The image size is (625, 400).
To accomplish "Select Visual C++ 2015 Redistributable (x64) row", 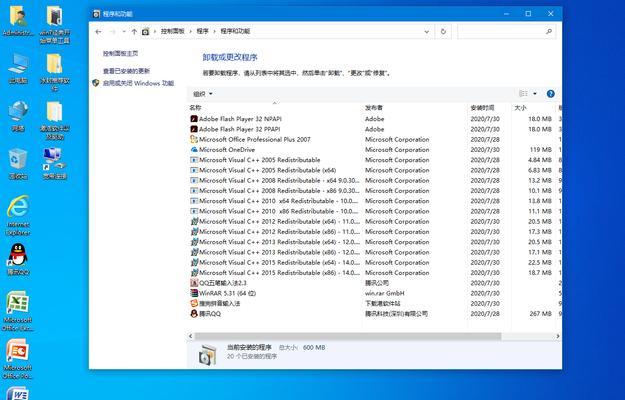I will point(373,262).
